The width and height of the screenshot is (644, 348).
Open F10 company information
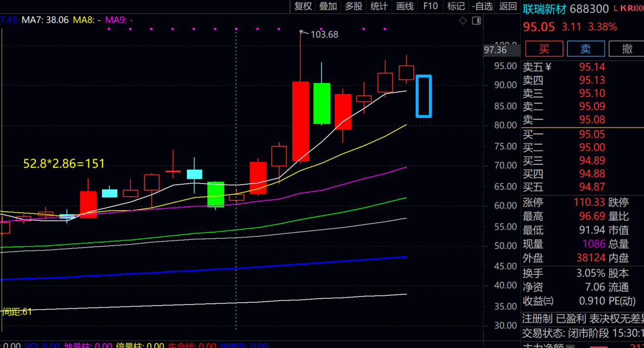click(430, 6)
